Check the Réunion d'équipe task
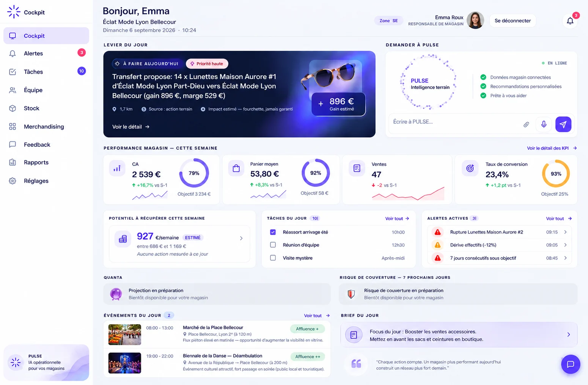Image resolution: width=588 pixels, height=385 pixels. (x=273, y=245)
